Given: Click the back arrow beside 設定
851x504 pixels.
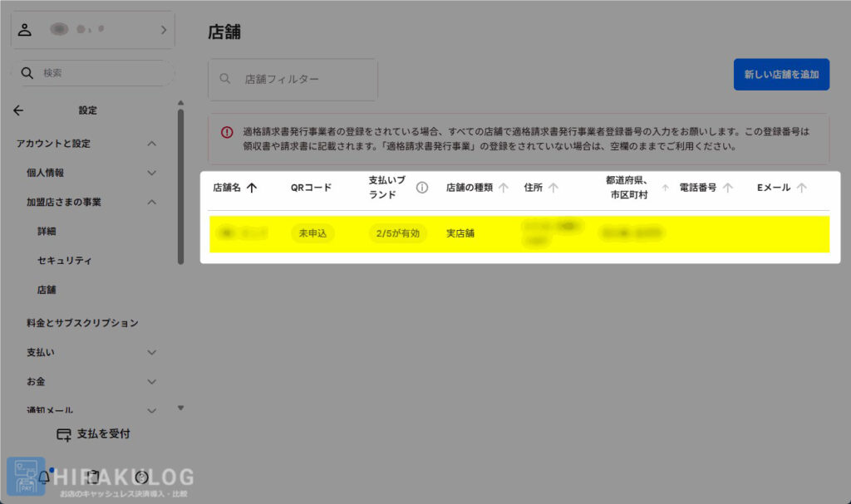Looking at the screenshot, I should click(18, 110).
